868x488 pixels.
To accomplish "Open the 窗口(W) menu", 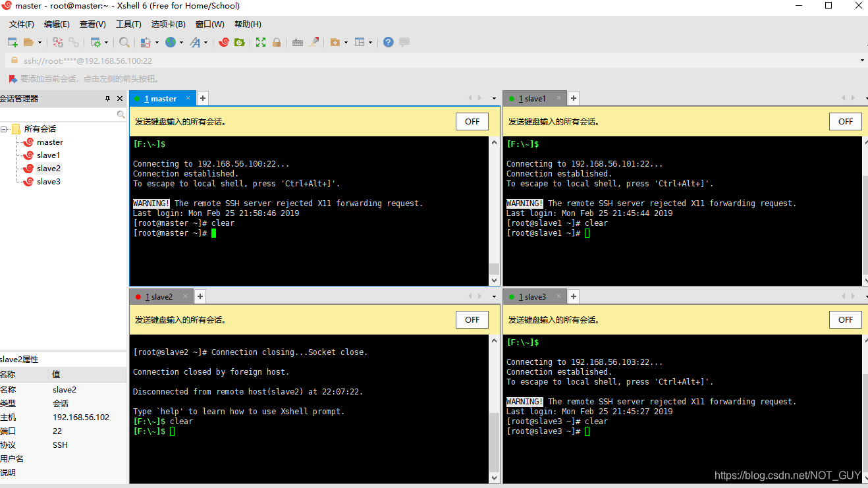I will point(210,24).
